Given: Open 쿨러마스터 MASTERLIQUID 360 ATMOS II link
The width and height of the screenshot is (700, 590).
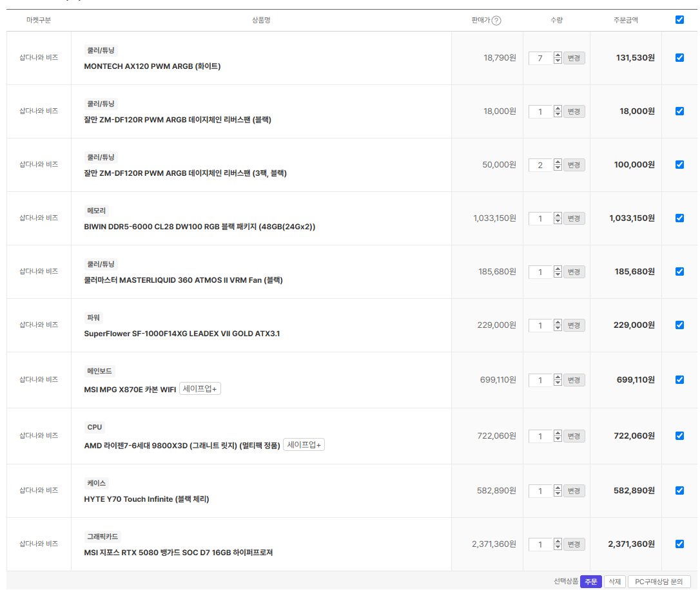Looking at the screenshot, I should [184, 280].
